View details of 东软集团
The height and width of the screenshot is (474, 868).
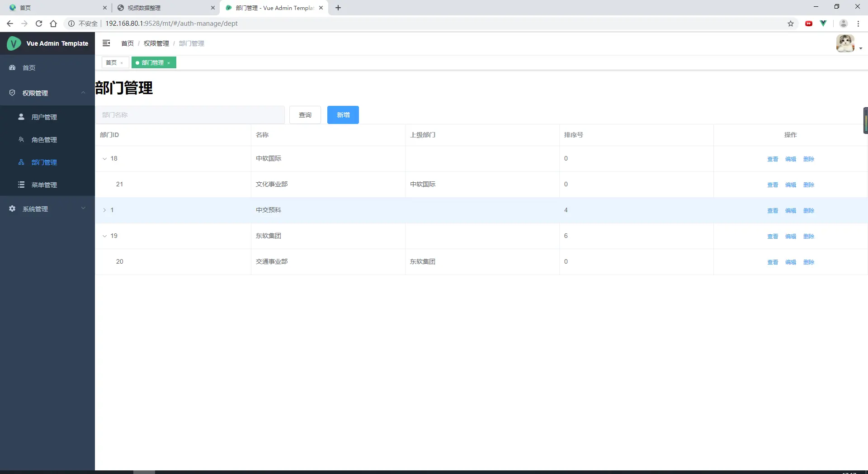pyautogui.click(x=773, y=237)
